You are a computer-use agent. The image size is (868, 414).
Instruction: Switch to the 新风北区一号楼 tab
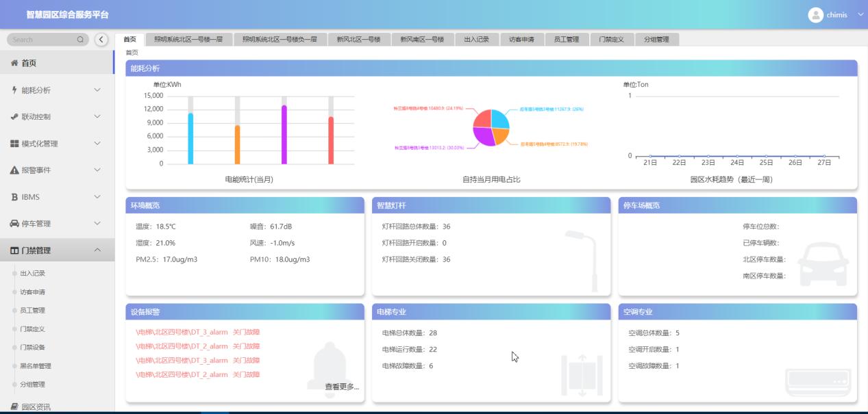click(358, 40)
